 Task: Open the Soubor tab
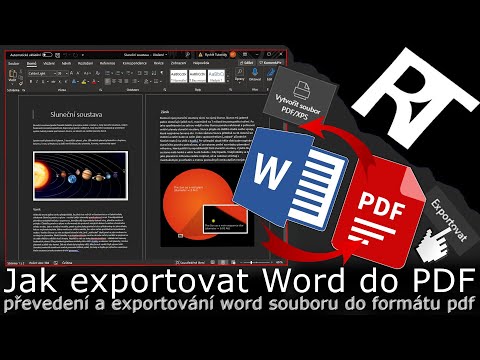point(14,63)
